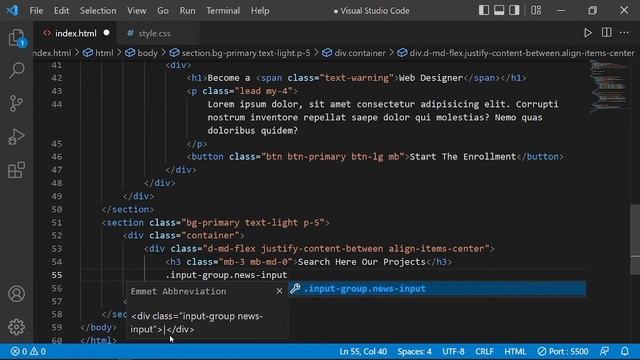The image size is (640, 360).
Task: Click the text "Search Here Our Projects"
Action: point(362,262)
